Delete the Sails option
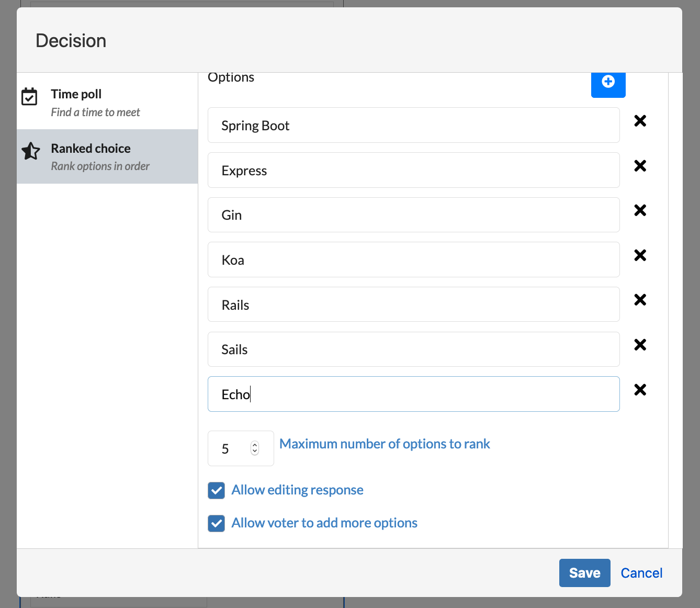This screenshot has width=700, height=608. 640,345
